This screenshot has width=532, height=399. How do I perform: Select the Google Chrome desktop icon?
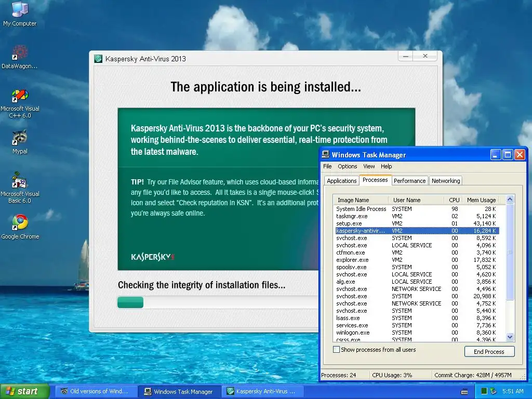tap(20, 227)
